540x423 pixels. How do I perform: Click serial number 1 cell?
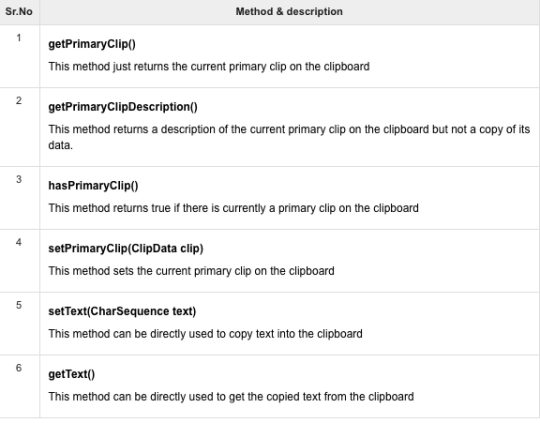tap(19, 56)
